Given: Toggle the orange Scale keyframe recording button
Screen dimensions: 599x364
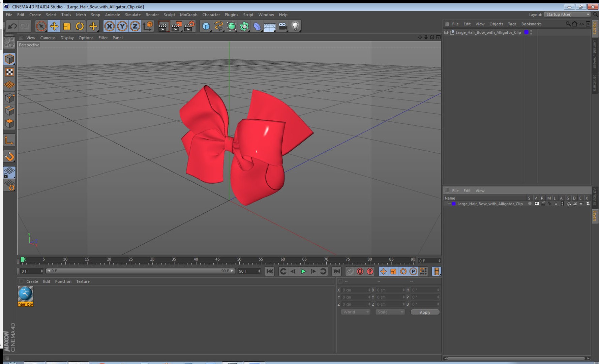Looking at the screenshot, I should 393,271.
